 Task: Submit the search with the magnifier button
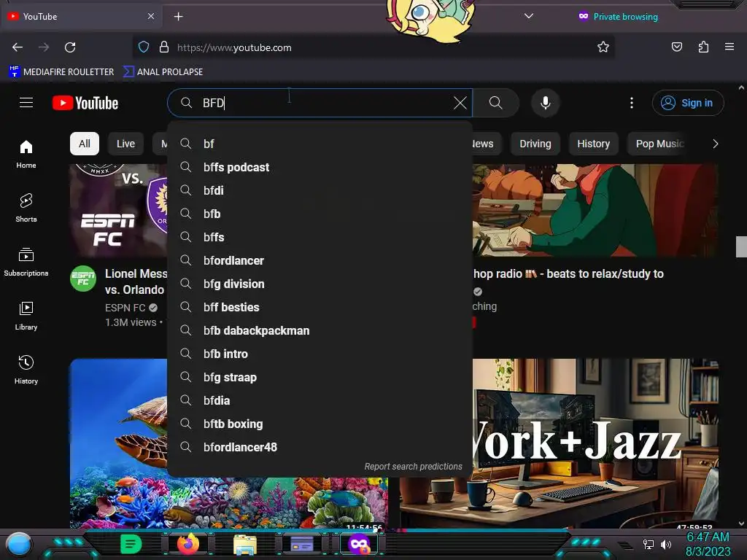pyautogui.click(x=496, y=103)
